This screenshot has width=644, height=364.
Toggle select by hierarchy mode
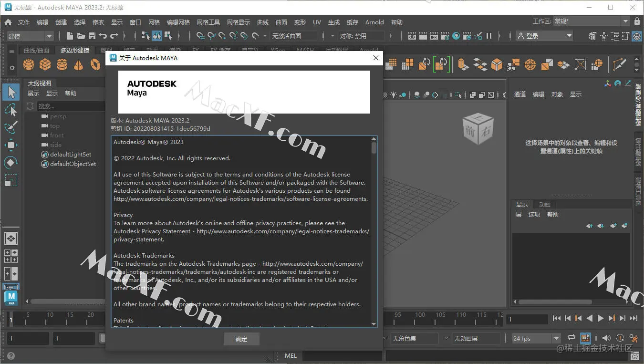click(146, 36)
